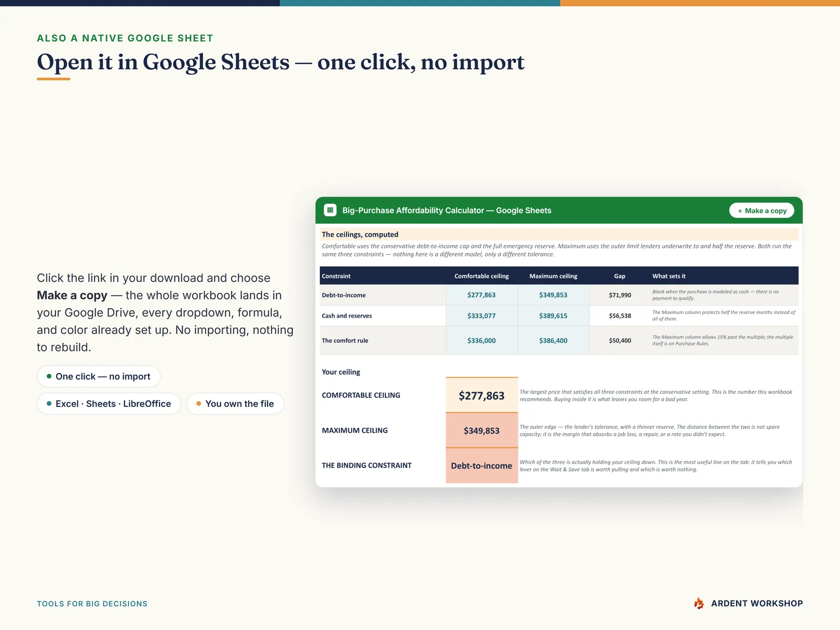Select the 'Maximum ceiling' column header

(553, 276)
